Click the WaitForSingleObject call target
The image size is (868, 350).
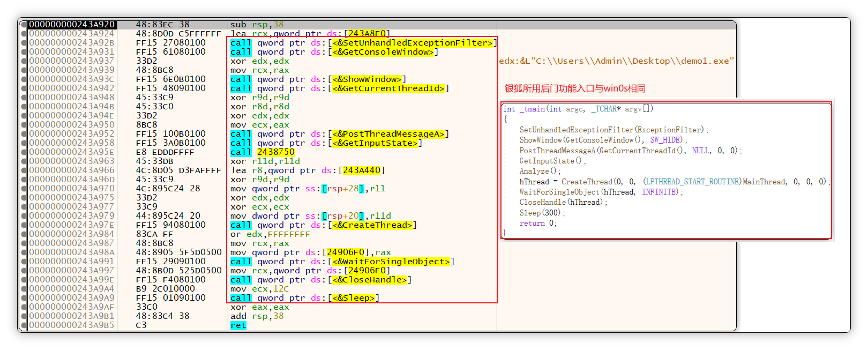coord(391,262)
